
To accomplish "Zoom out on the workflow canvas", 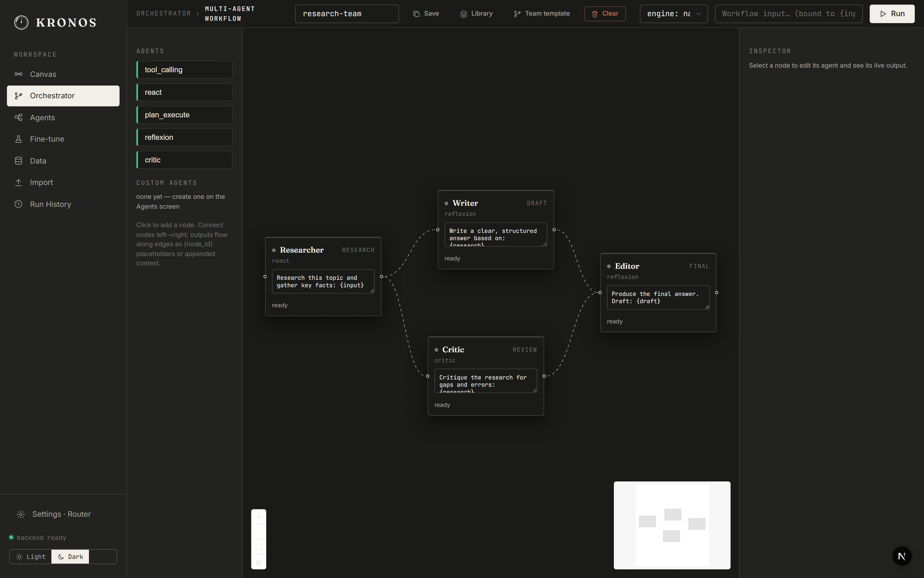I will (258, 532).
